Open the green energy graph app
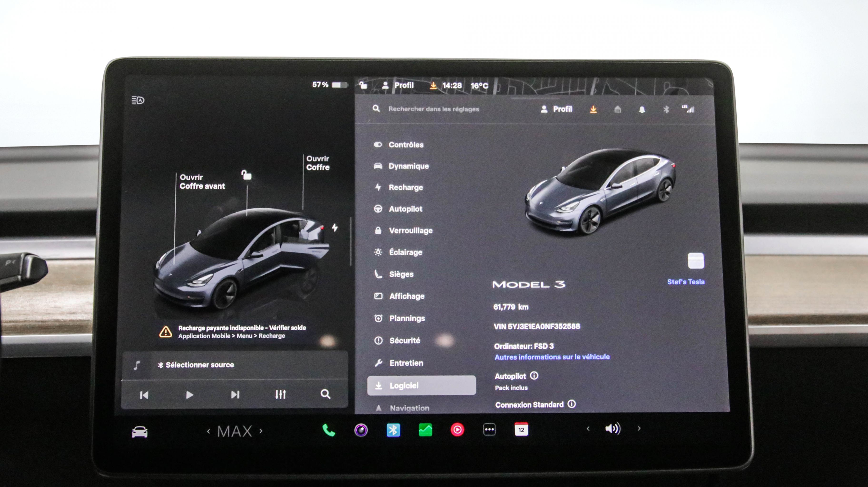The height and width of the screenshot is (487, 868). (425, 430)
